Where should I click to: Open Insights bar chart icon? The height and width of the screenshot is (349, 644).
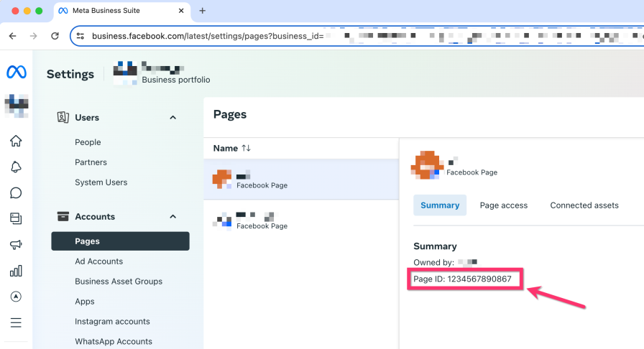pyautogui.click(x=16, y=271)
